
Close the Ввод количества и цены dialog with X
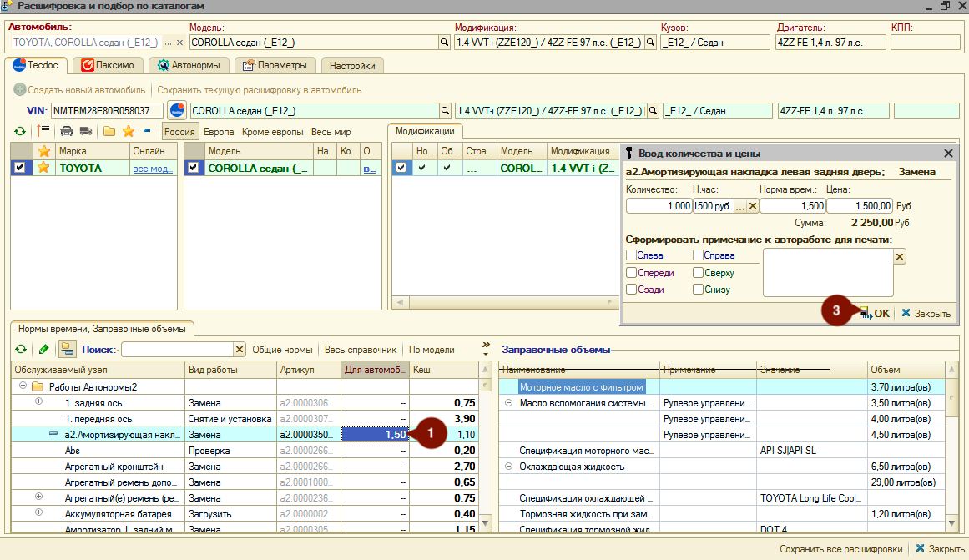click(948, 154)
